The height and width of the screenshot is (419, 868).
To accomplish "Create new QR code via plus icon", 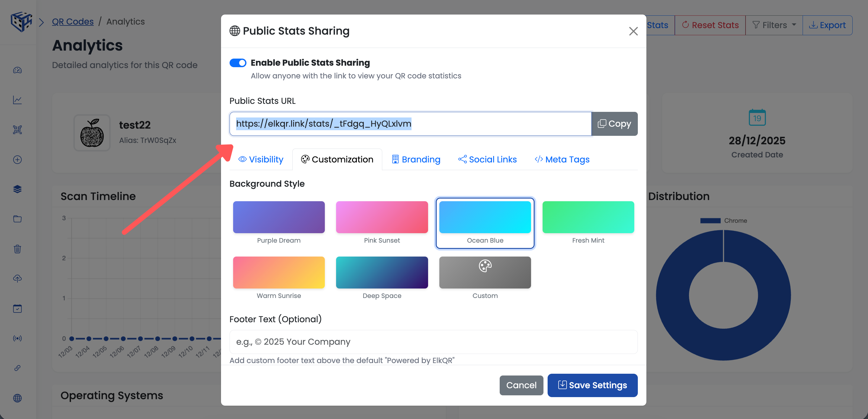I will (x=17, y=159).
